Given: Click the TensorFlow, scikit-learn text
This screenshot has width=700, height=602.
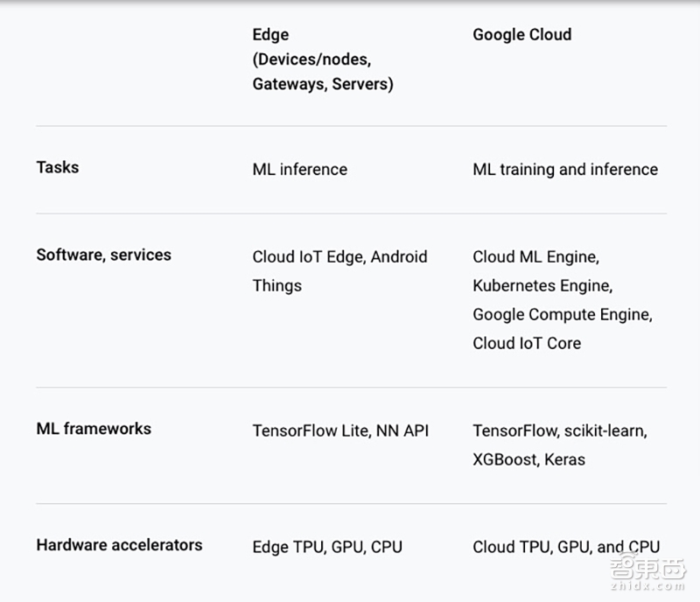Looking at the screenshot, I should click(559, 430).
